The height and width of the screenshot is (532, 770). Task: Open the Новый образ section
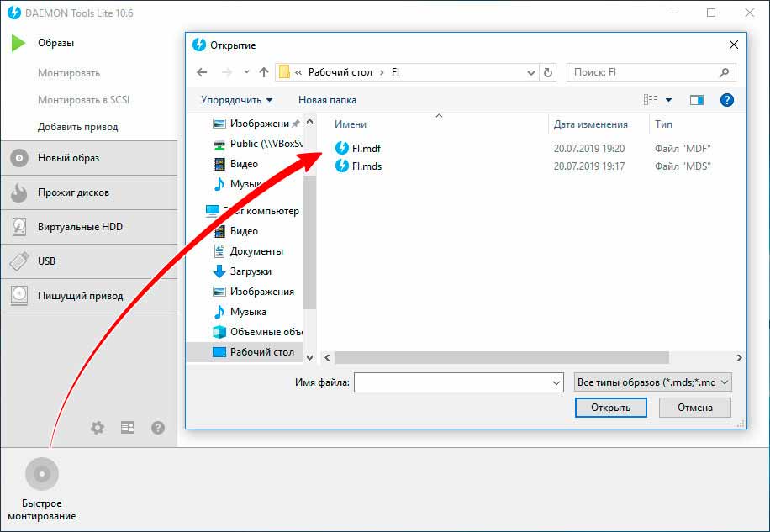pos(89,158)
